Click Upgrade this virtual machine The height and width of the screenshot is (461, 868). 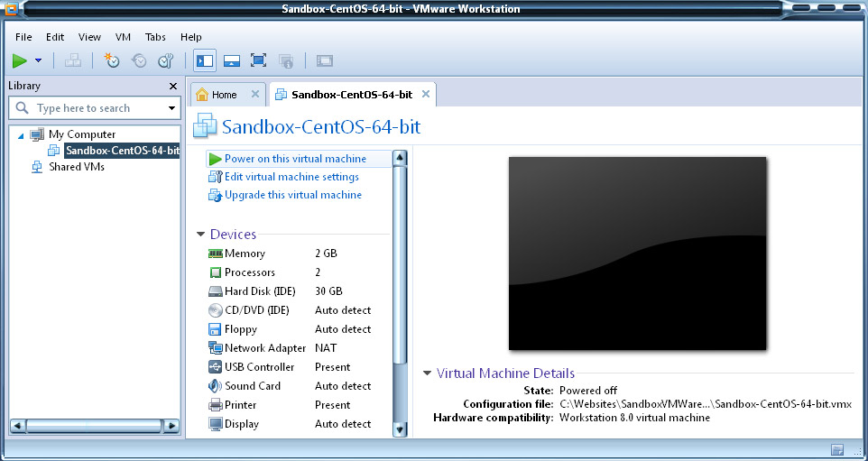coord(293,195)
